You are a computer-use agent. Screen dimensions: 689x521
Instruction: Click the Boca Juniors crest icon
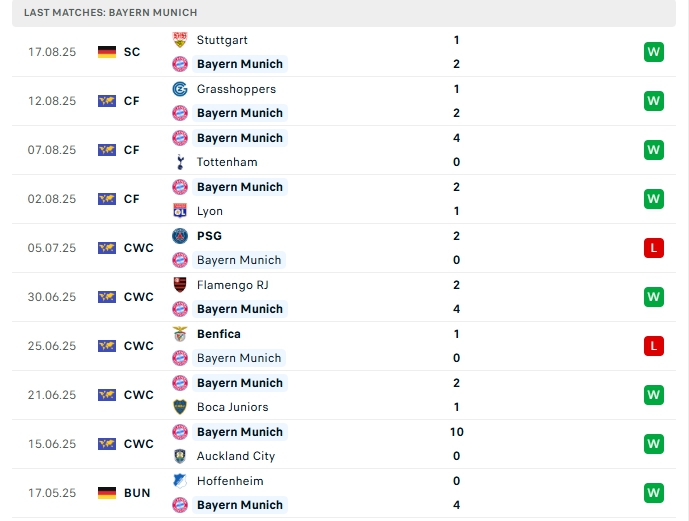(x=180, y=407)
